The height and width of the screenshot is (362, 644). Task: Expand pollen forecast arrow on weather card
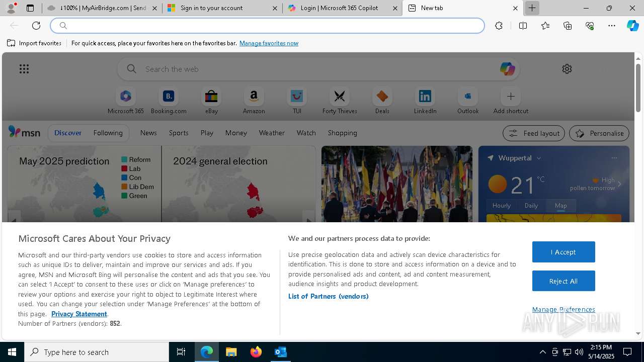[619, 184]
